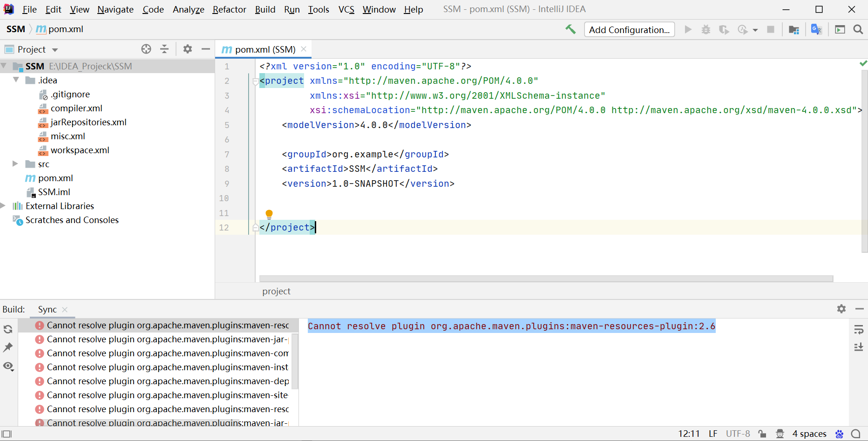
Task: Open the Project view dropdown
Action: 55,50
